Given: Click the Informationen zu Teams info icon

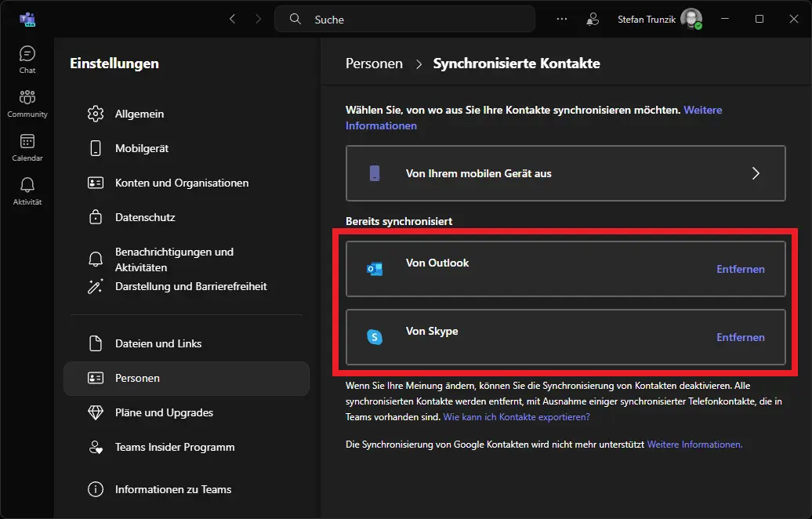Looking at the screenshot, I should tap(96, 489).
